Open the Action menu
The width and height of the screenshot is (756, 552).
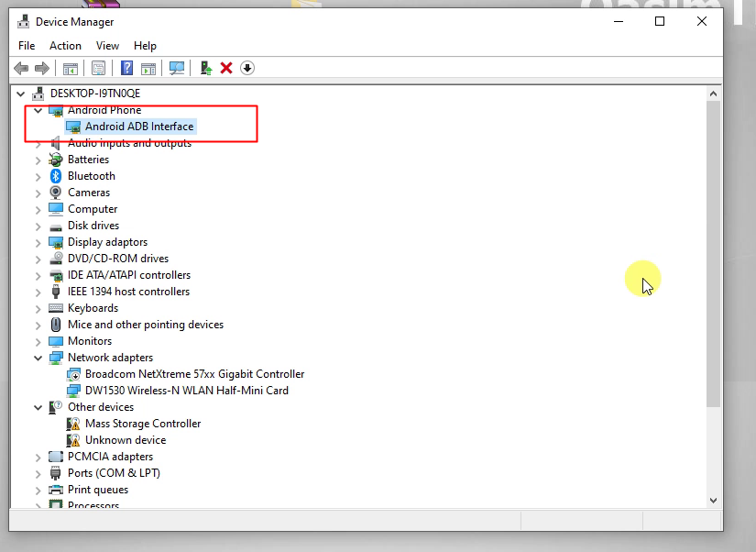[x=65, y=45]
